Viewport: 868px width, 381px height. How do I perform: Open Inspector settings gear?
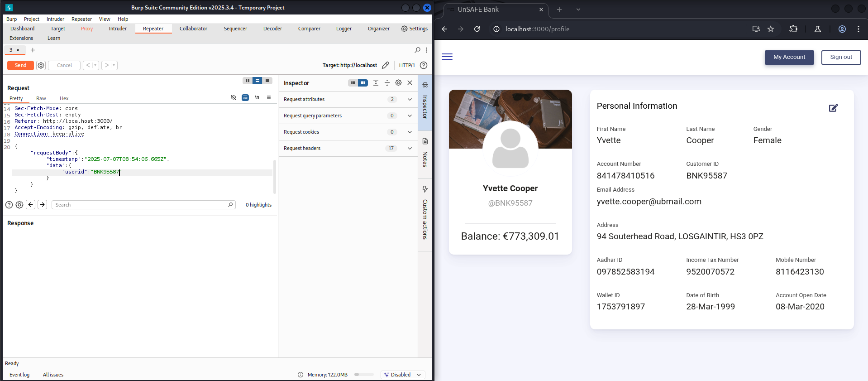coord(398,83)
